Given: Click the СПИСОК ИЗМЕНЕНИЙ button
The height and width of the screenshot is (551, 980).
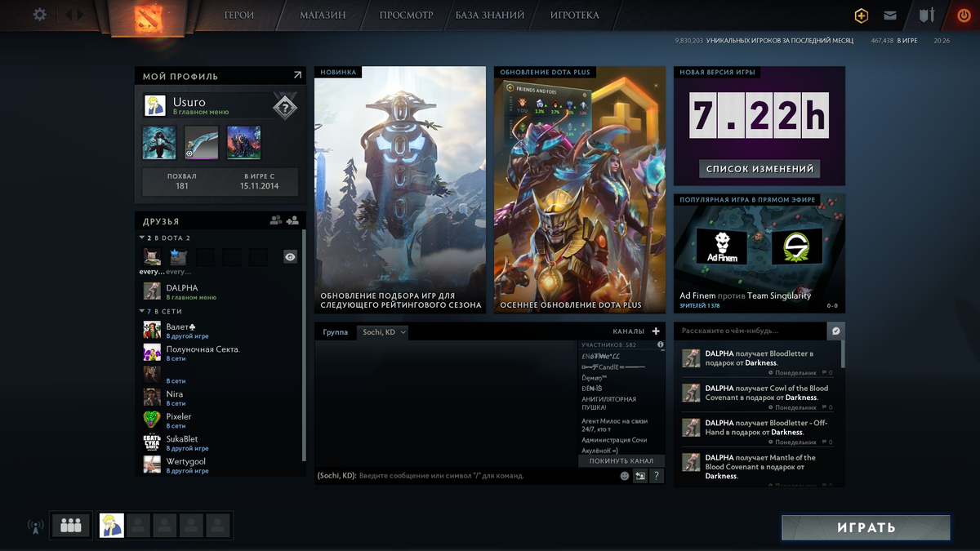Looking at the screenshot, I should point(759,169).
